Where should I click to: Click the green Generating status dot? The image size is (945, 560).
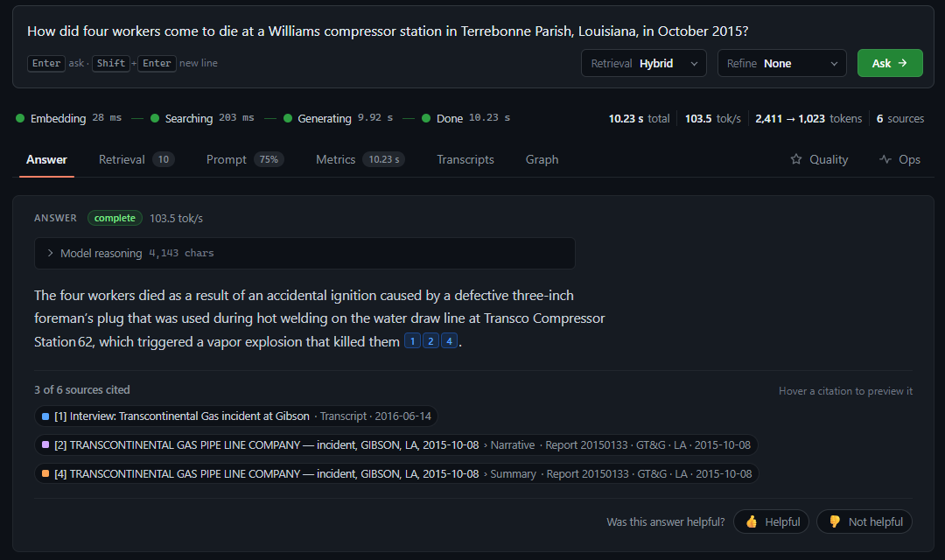pyautogui.click(x=288, y=118)
